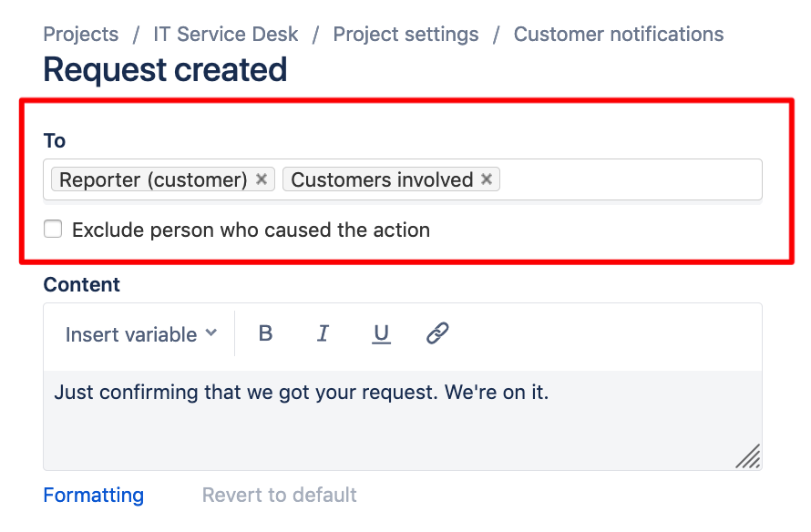The image size is (811, 532).
Task: Open the Insert variable dropdown
Action: pyautogui.click(x=140, y=334)
